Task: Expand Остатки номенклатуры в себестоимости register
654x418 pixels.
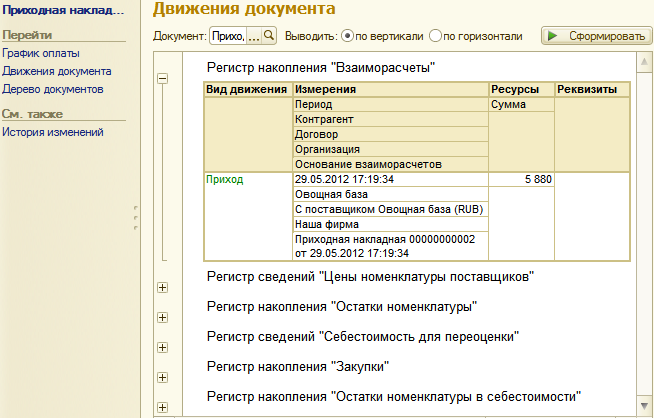Action: (163, 408)
